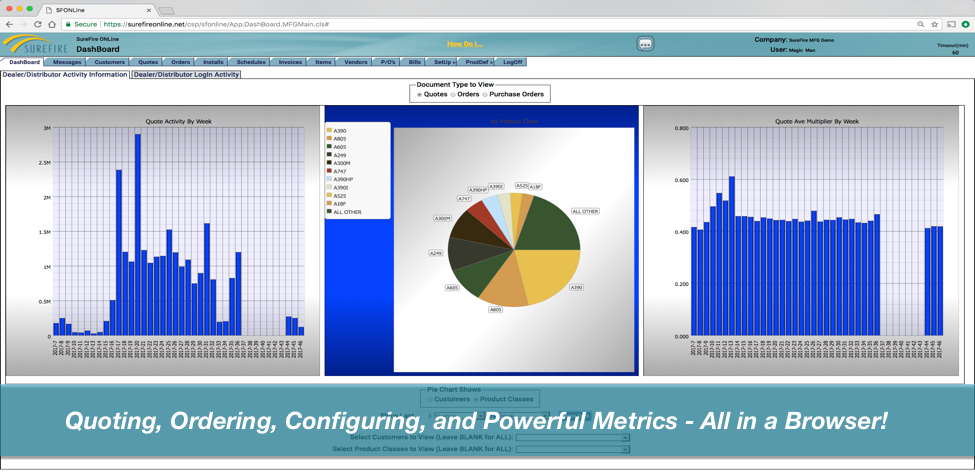The image size is (975, 475).
Task: Reload the page with the refresh icon
Action: [38, 24]
